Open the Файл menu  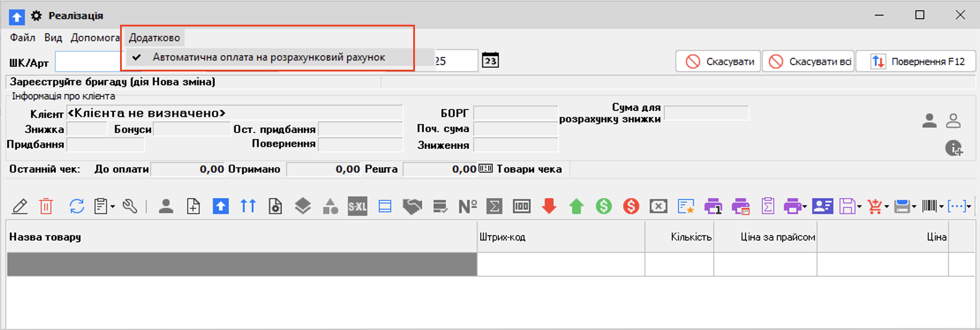[23, 37]
